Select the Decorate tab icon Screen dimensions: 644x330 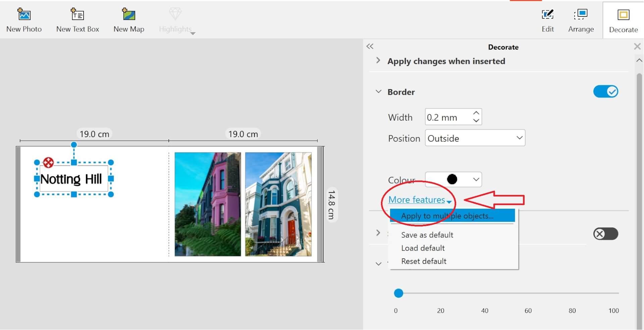(623, 15)
